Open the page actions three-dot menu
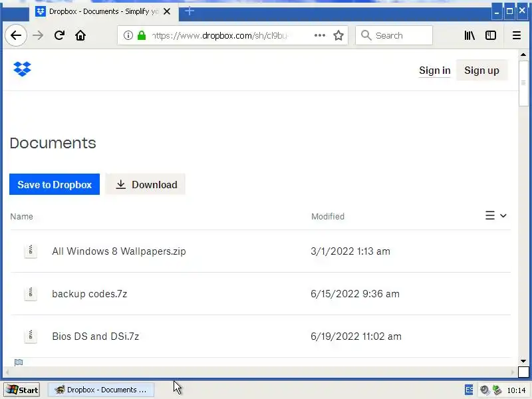The height and width of the screenshot is (399, 532). [x=320, y=35]
